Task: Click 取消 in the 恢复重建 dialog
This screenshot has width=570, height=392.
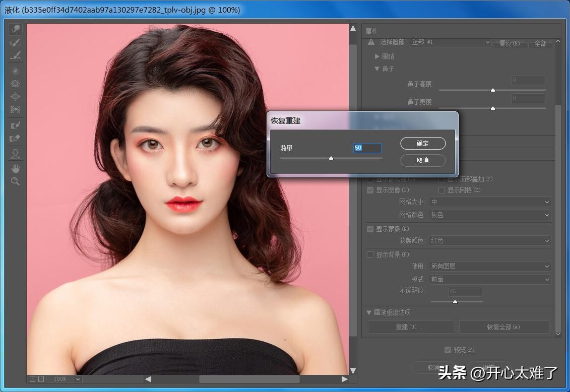Action: point(423,160)
